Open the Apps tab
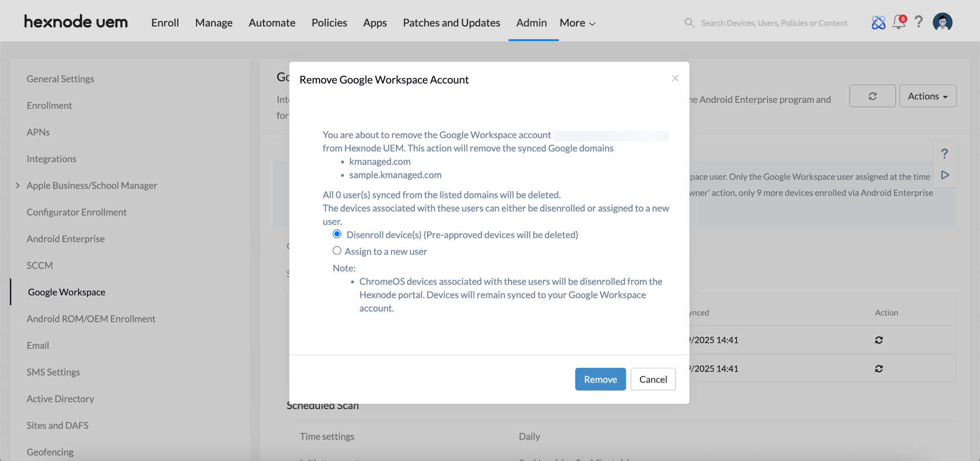 (x=375, y=23)
